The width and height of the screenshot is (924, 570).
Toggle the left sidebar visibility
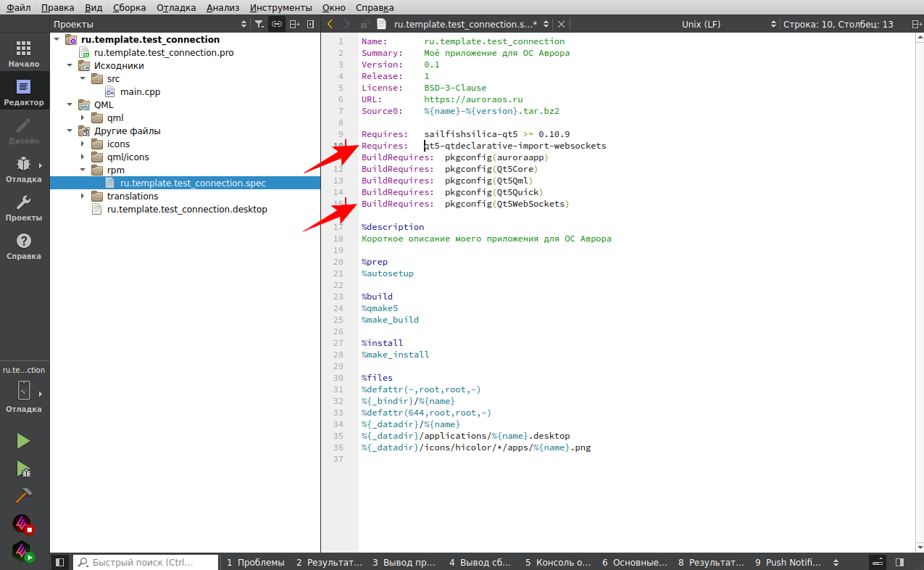coord(60,562)
